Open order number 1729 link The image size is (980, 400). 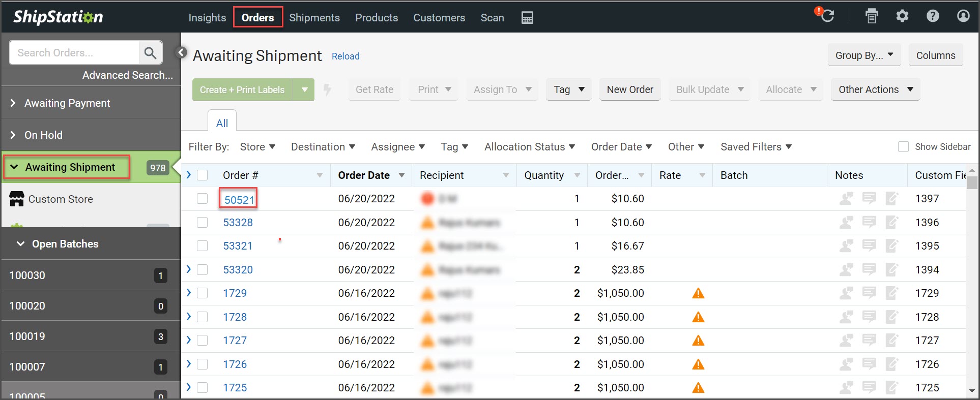click(235, 293)
